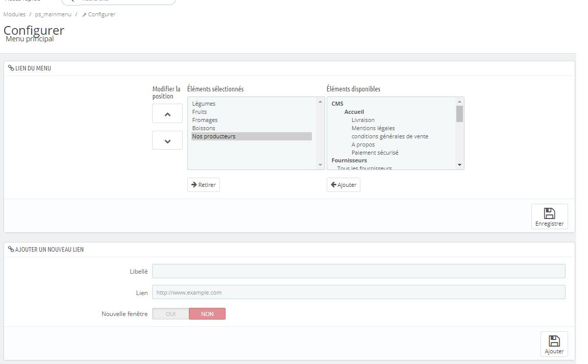This screenshot has width=588, height=364.
Task: Focus the Libellé text field
Action: pyautogui.click(x=358, y=271)
